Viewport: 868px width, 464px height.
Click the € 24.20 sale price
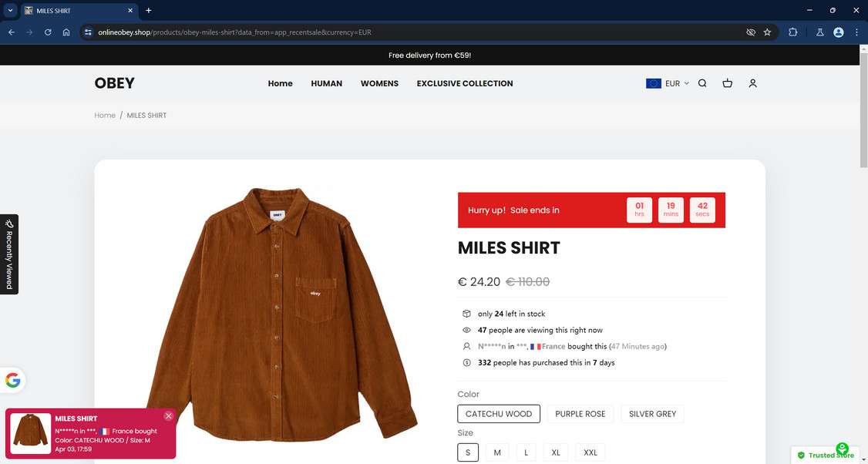pyautogui.click(x=479, y=282)
